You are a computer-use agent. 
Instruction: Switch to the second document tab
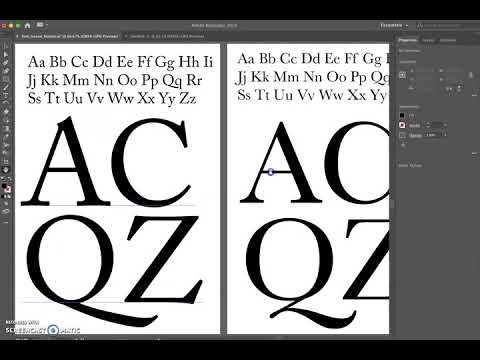pos(166,36)
